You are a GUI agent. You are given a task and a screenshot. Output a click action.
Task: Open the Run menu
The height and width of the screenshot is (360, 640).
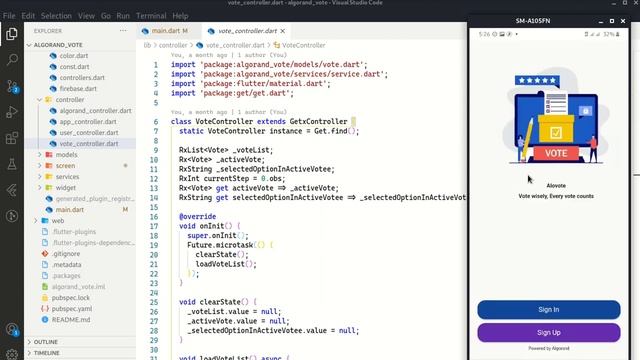click(x=123, y=16)
